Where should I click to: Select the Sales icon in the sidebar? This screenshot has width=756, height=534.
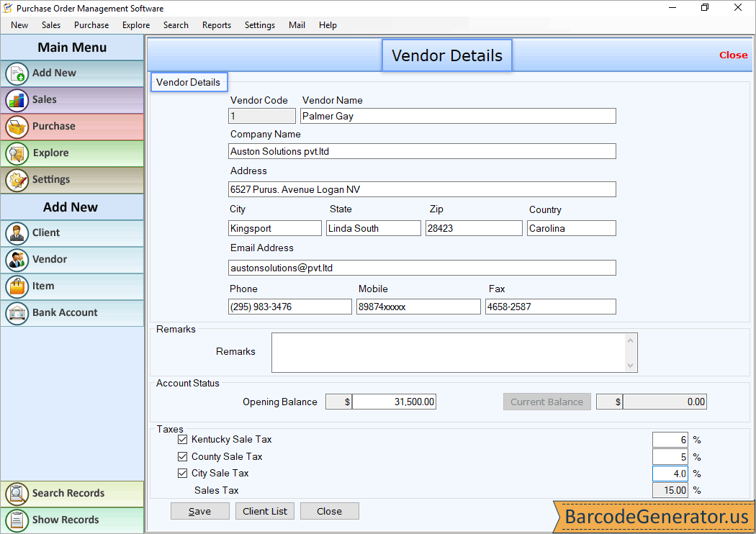(x=43, y=100)
